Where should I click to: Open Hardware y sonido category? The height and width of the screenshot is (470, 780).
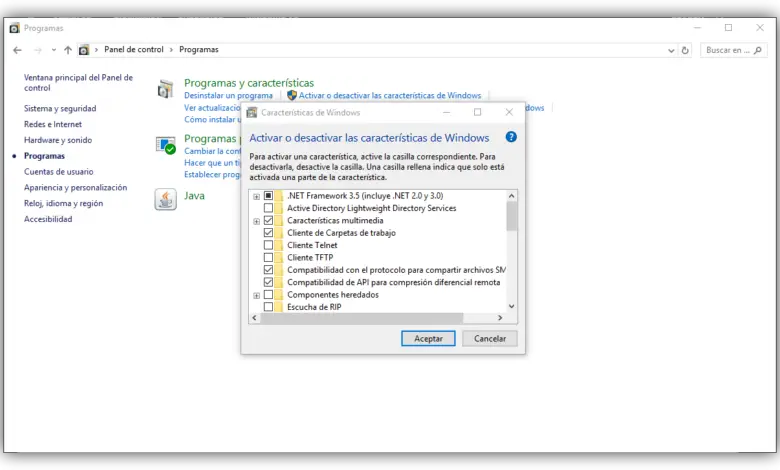tap(58, 140)
